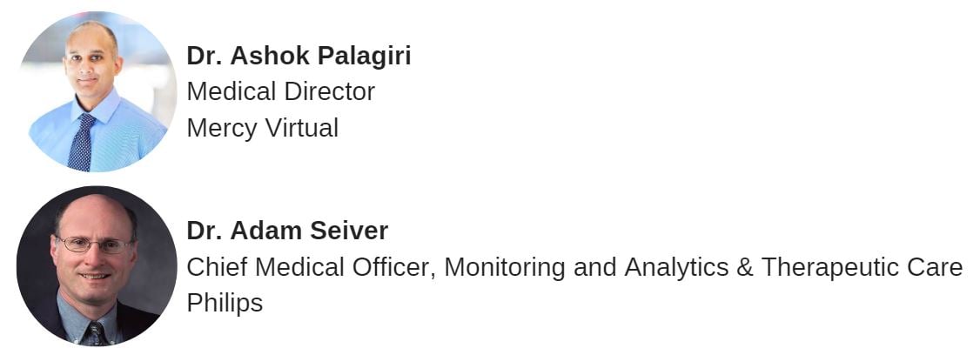Select the Philips organization text
The height and width of the screenshot is (355, 980).
pos(225,303)
